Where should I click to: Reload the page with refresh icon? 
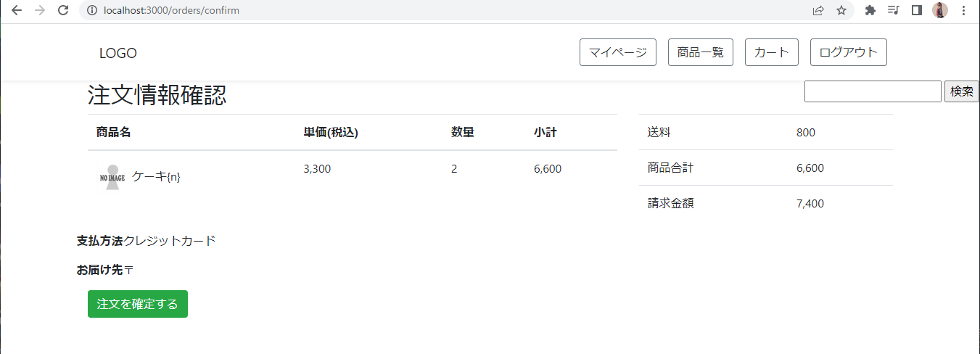pos(63,10)
